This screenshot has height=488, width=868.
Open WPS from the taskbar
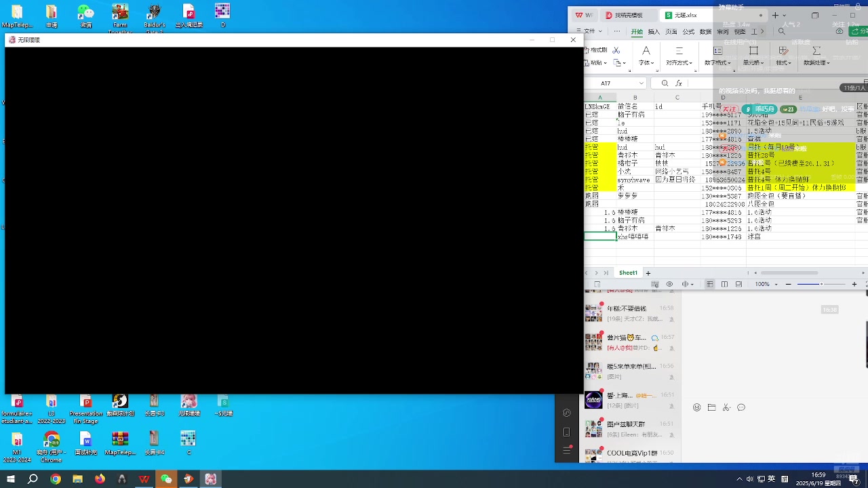[x=144, y=479]
